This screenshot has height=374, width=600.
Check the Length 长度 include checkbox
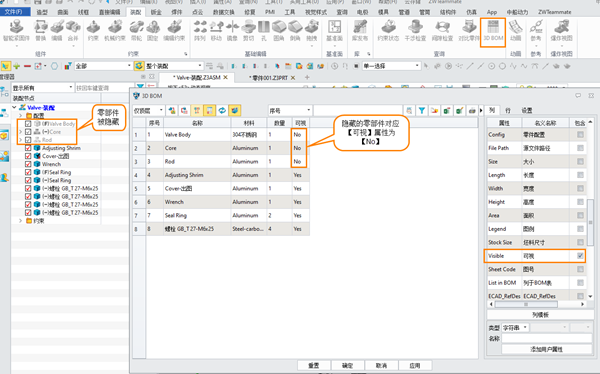click(x=580, y=175)
